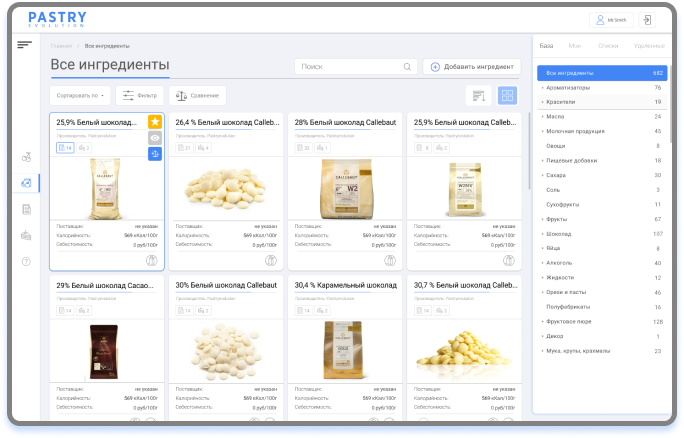The width and height of the screenshot is (684, 438).
Task: Open the Сравнение button
Action: point(198,96)
